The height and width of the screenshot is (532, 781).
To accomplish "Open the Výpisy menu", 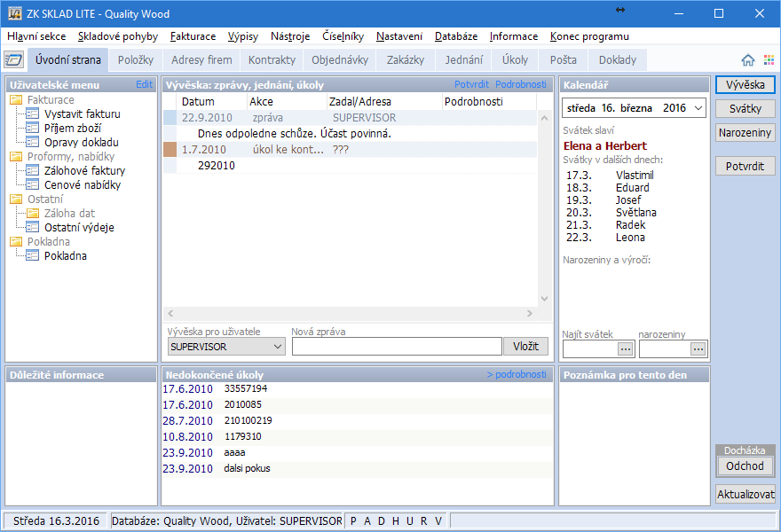I will click(243, 36).
